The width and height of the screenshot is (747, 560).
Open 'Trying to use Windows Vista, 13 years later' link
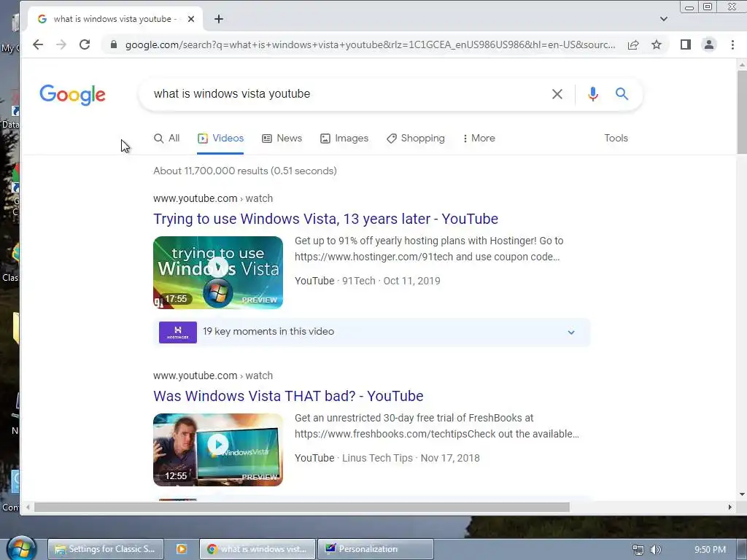point(325,219)
